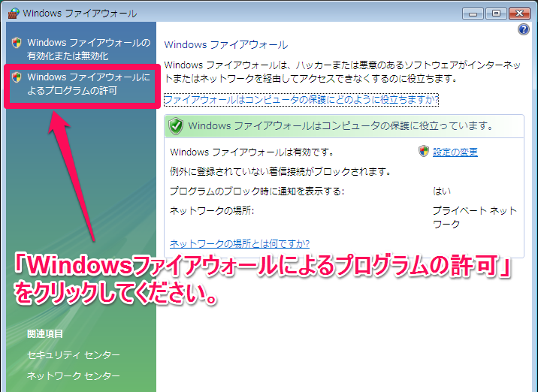Click the label プログラムのブロック時に通知を表示する:

click(257, 191)
